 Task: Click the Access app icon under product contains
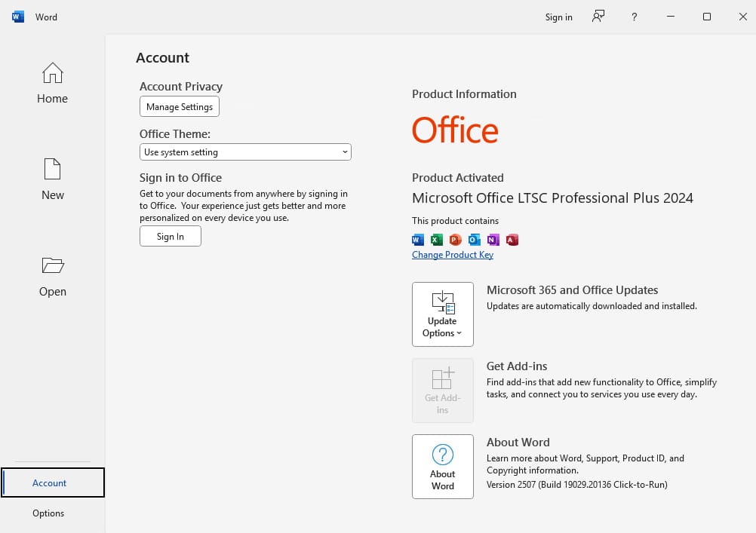click(x=512, y=240)
